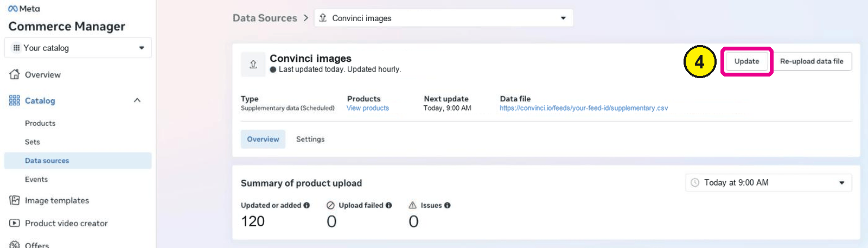Click the Updated or added info icon
This screenshot has height=248, width=868.
(307, 205)
